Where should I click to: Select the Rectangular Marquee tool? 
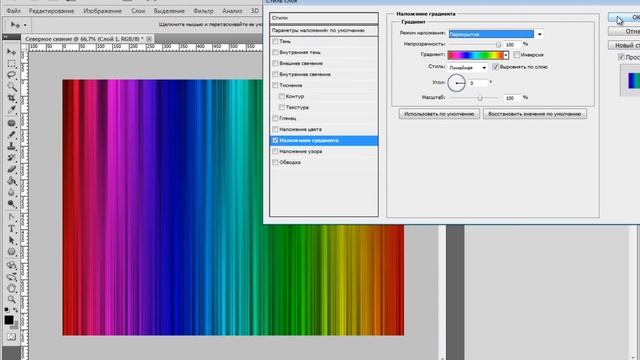(x=11, y=64)
